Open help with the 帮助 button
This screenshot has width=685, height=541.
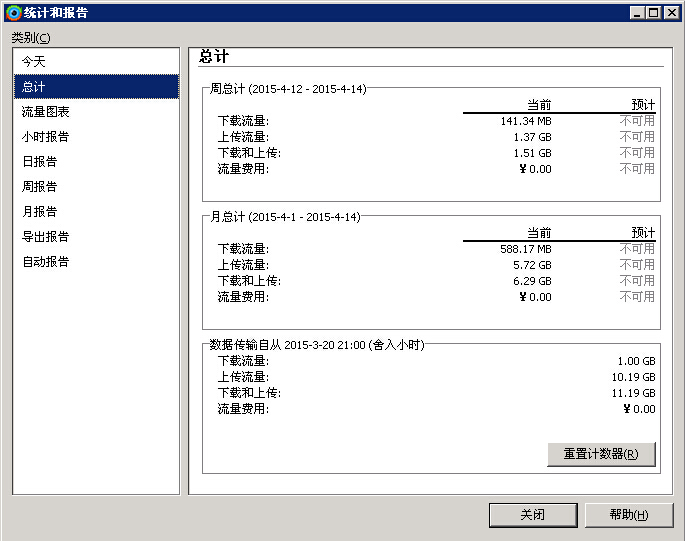point(628,515)
